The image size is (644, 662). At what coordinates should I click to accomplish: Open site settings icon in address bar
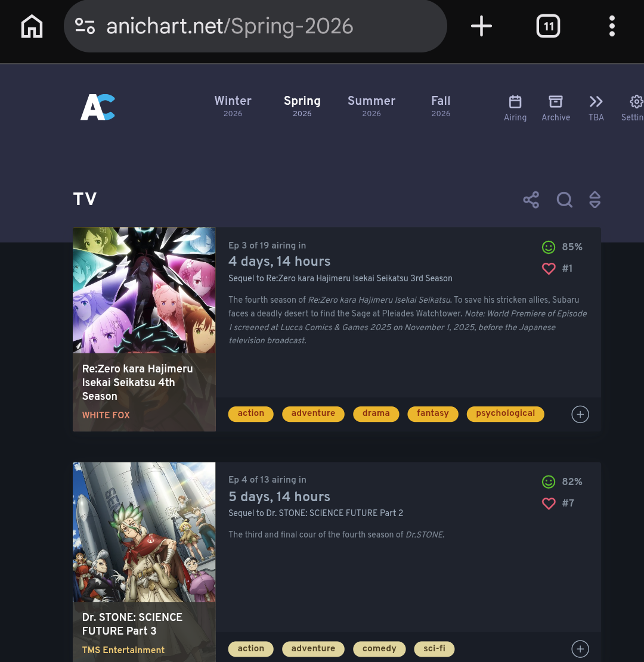point(85,26)
